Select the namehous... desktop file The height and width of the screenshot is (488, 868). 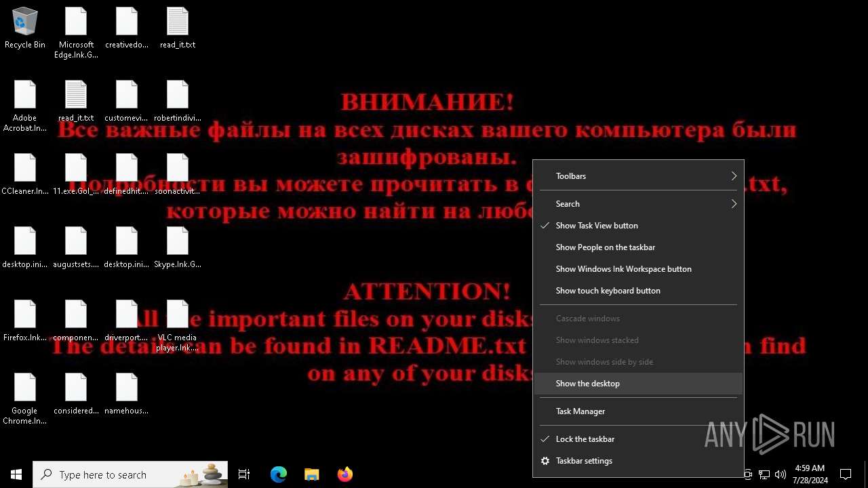127,394
